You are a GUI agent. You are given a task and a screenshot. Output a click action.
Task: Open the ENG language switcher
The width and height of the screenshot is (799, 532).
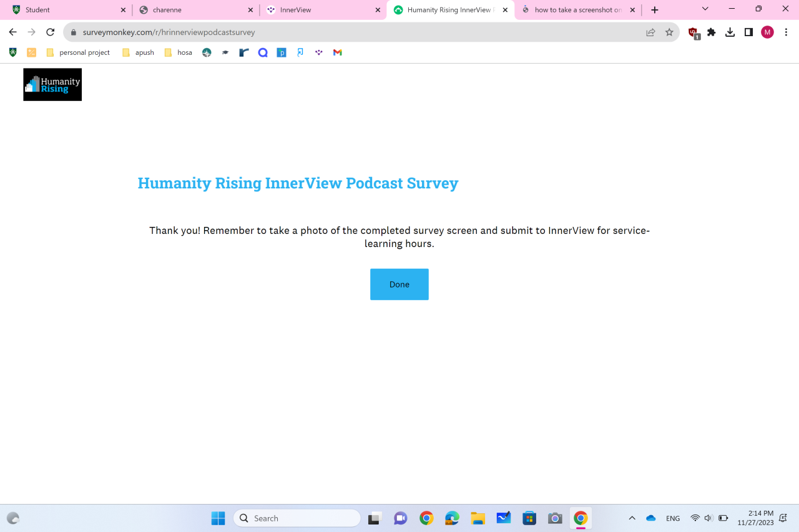tap(673, 518)
